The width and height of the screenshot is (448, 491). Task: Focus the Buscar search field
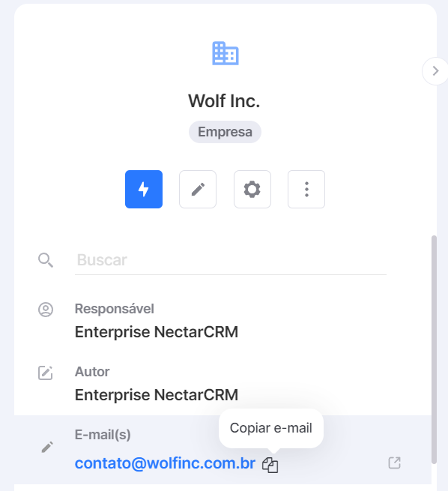click(x=231, y=260)
